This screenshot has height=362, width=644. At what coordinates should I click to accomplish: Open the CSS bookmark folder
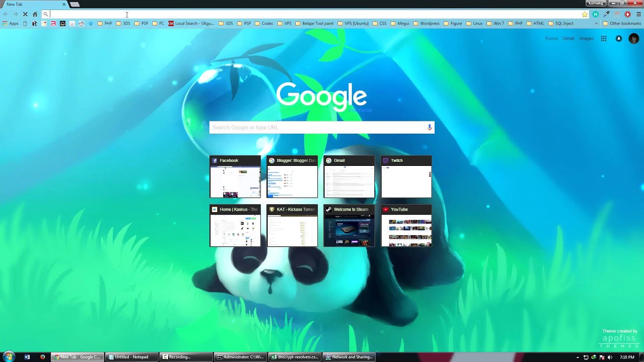379,24
